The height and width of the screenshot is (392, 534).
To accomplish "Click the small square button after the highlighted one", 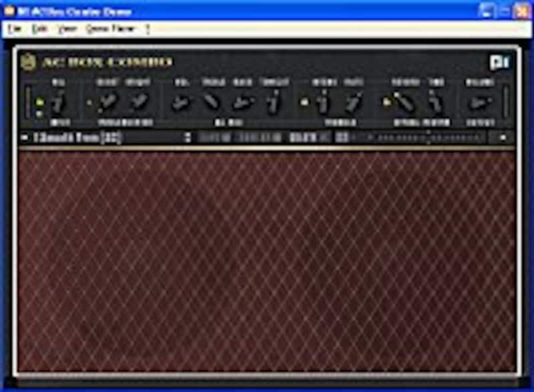I will [342, 138].
